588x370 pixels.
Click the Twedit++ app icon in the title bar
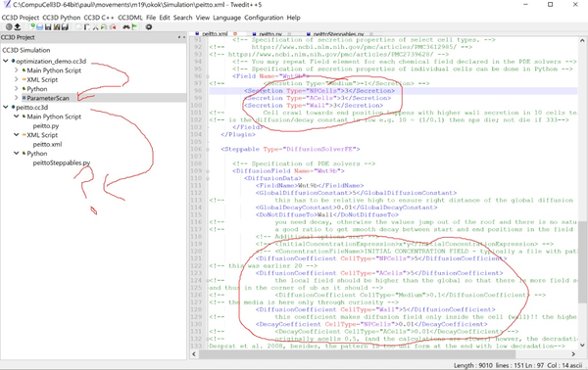(x=7, y=5)
